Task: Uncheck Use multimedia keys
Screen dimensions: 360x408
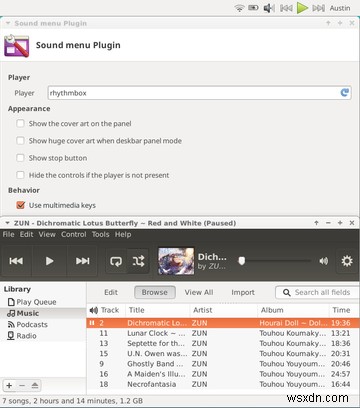Action: click(x=20, y=205)
